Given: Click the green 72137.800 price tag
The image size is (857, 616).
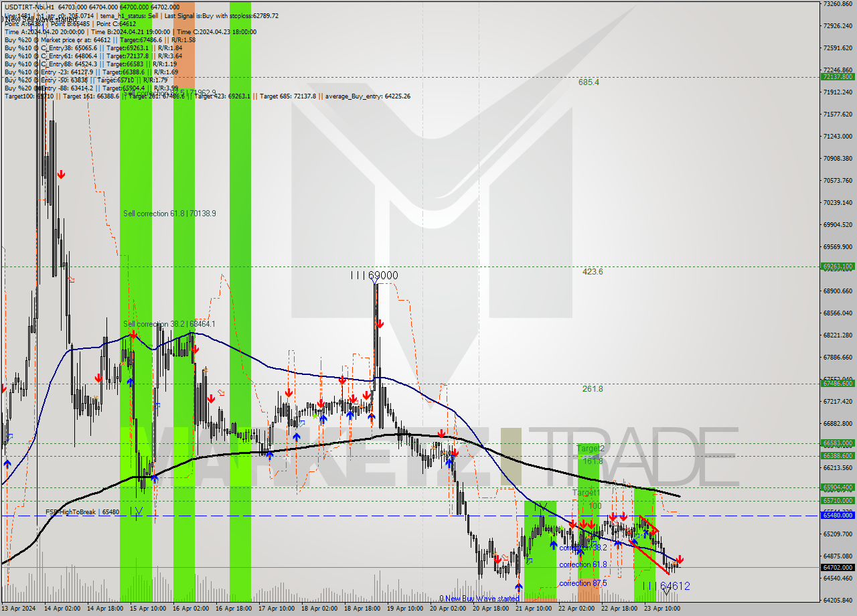Looking at the screenshot, I should 838,77.
